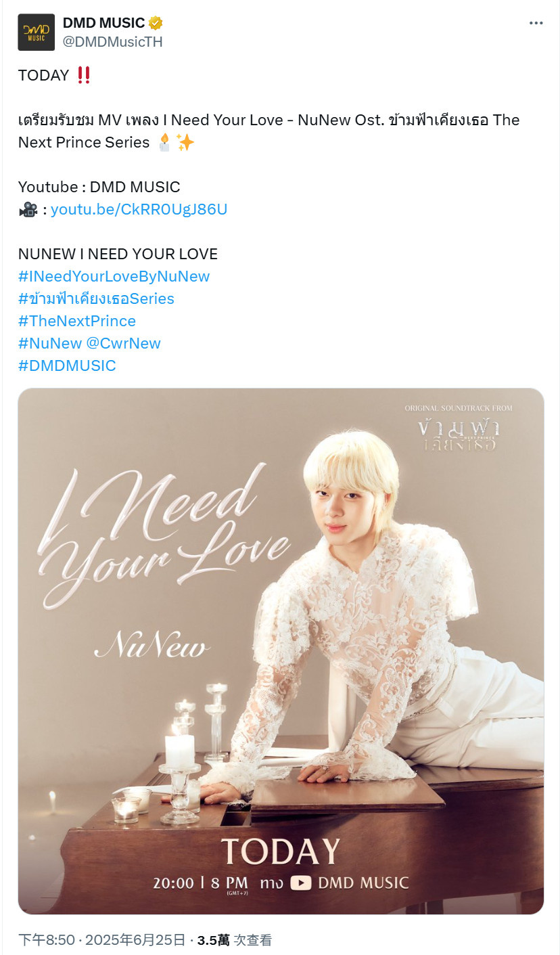Open the #NuNew hashtag
The width and height of the screenshot is (560, 955).
tap(50, 343)
